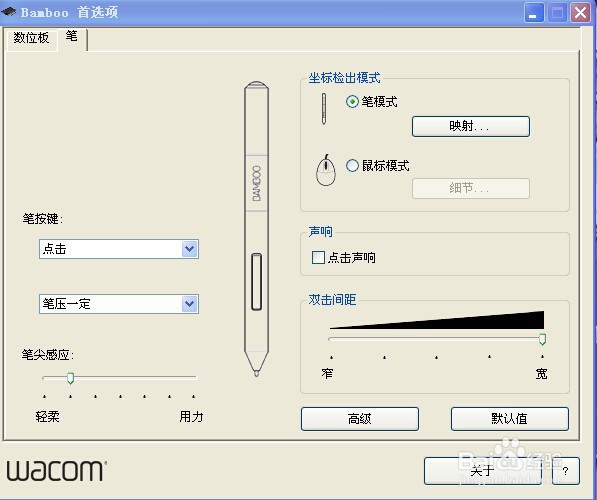
Task: Click the 笔尖感应 slider thumb
Action: coord(70,378)
